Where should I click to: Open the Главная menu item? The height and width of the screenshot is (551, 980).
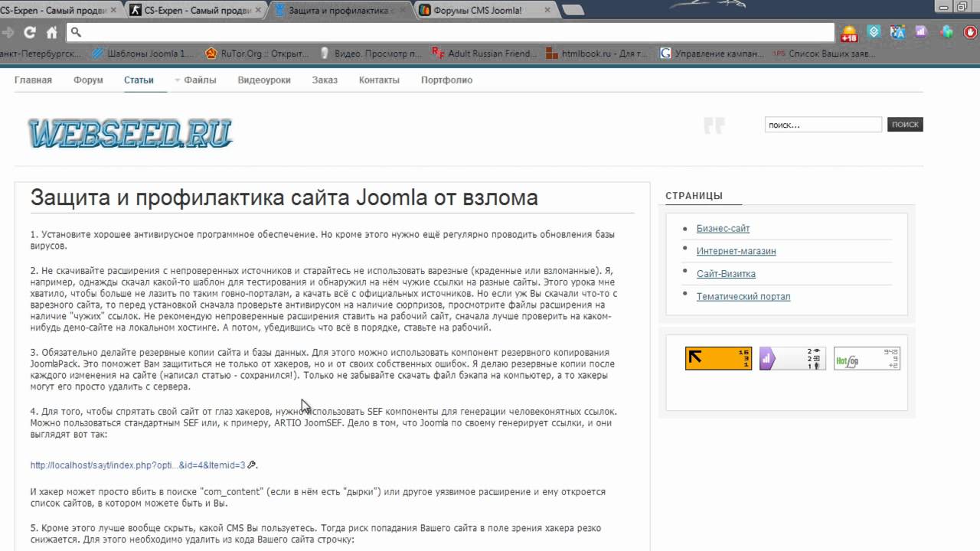(x=33, y=80)
